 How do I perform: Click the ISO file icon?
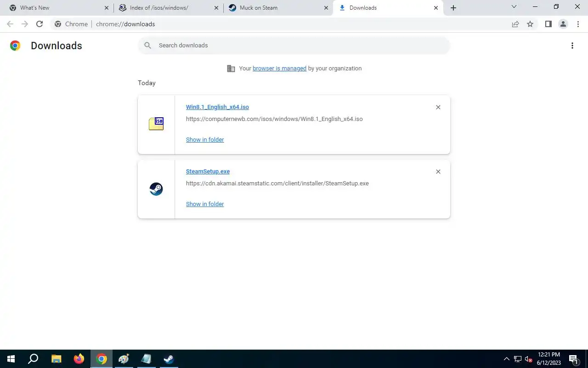[x=156, y=124]
